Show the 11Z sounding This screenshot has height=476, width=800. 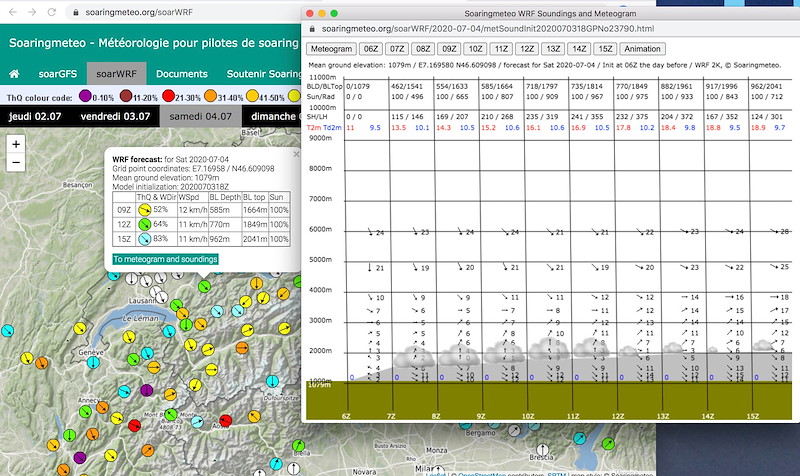point(501,49)
